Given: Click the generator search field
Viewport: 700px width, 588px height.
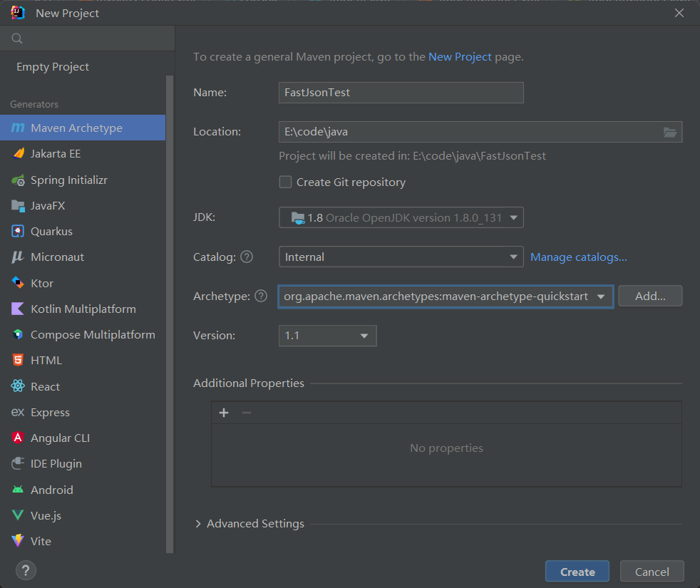Looking at the screenshot, I should (88, 38).
